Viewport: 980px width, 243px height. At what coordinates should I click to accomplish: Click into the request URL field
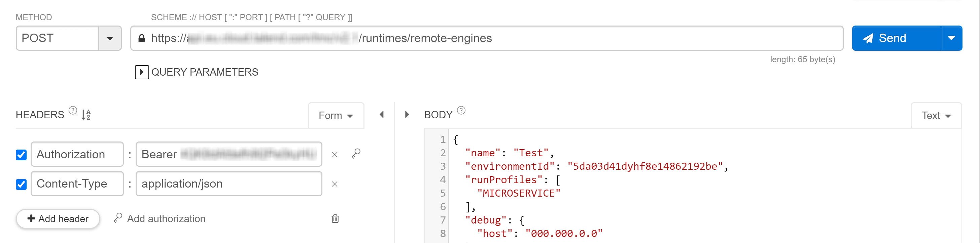click(487, 38)
